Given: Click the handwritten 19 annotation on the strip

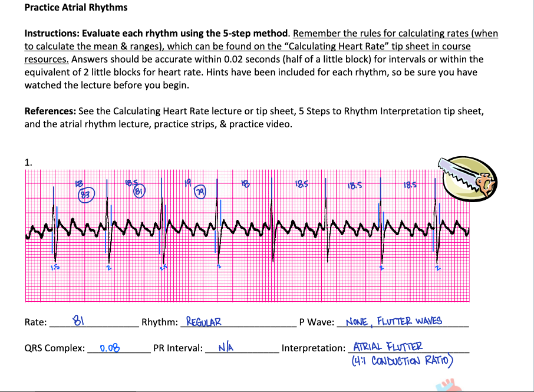Looking at the screenshot, I should click(189, 182).
